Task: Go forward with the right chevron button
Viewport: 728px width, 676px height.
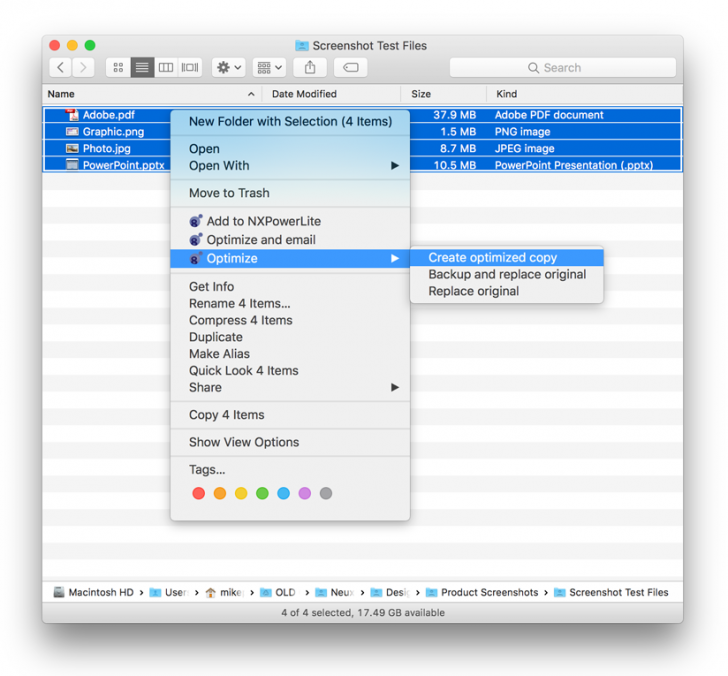Action: (83, 68)
